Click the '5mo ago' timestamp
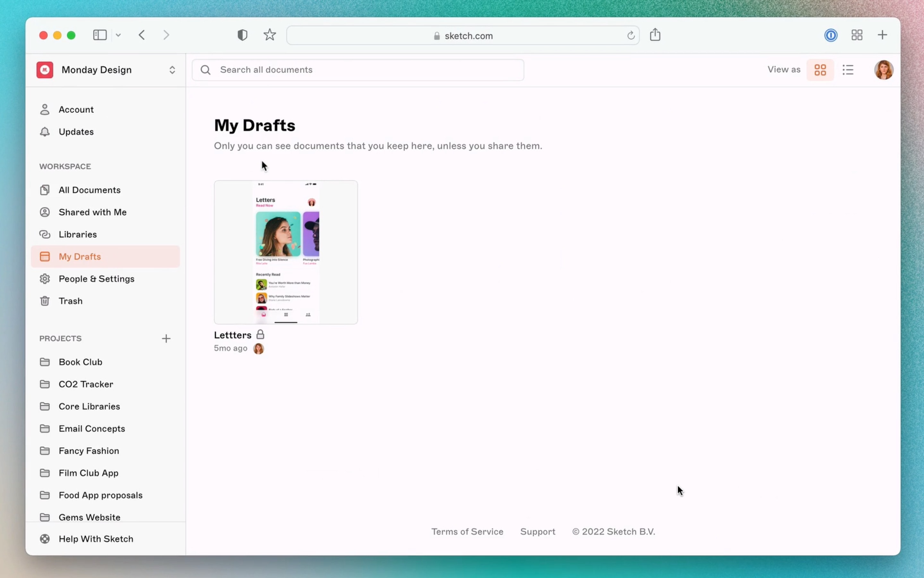Image resolution: width=924 pixels, height=578 pixels. (x=231, y=348)
